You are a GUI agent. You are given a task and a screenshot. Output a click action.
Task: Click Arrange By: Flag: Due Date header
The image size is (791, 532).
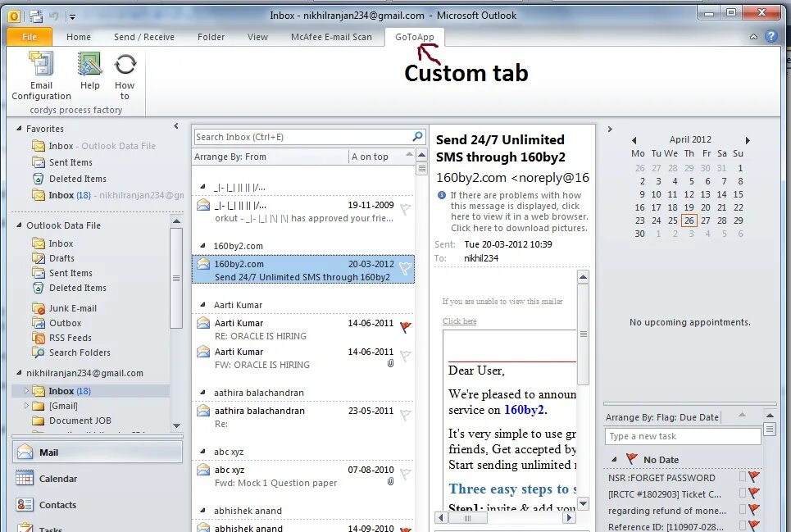[661, 417]
